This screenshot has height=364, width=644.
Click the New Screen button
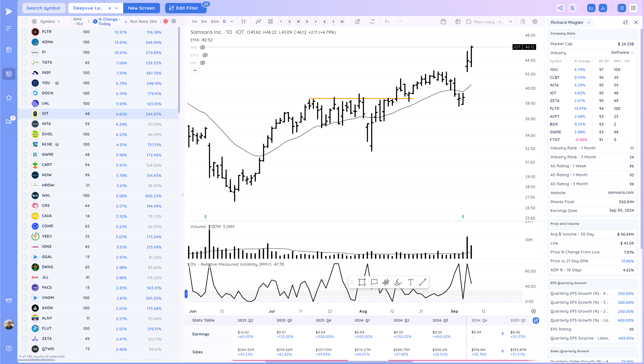coord(141,8)
